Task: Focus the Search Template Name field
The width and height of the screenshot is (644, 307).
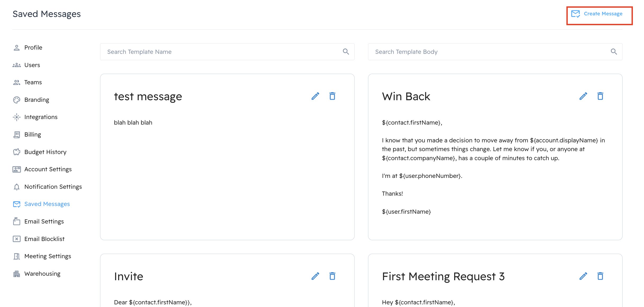Action: click(x=227, y=52)
